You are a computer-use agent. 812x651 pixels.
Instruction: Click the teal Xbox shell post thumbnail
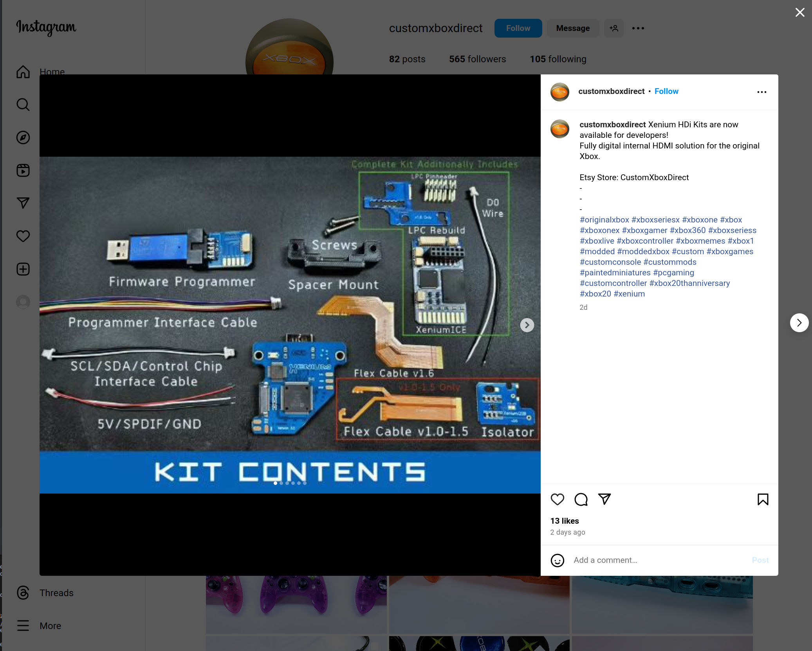point(662,604)
